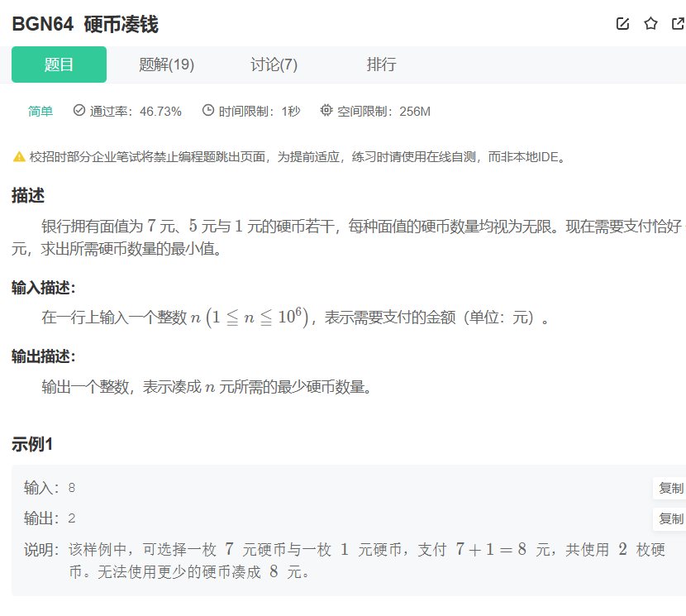Favorite the problem with the star icon
This screenshot has width=686, height=616.
click(650, 24)
